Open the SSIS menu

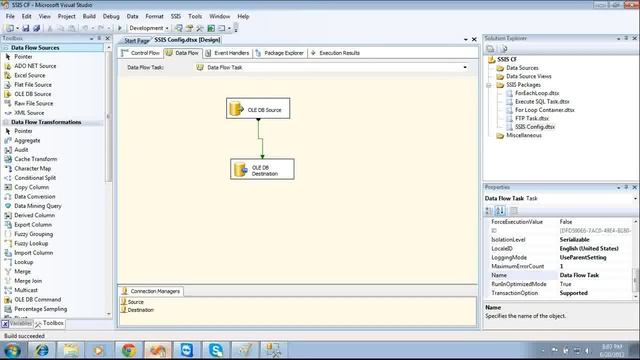176,16
